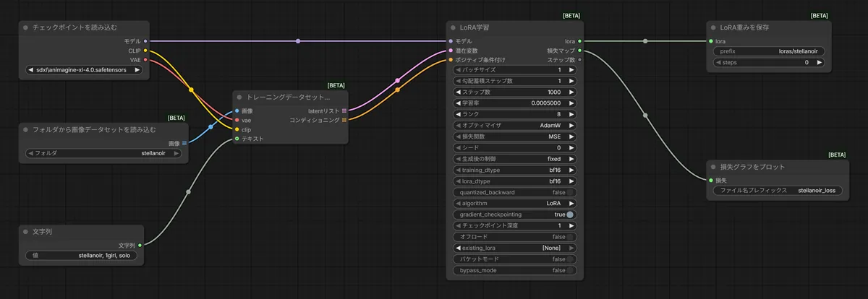The height and width of the screenshot is (299, 868).
Task: Click the lora output socket on LoRA学習
Action: [x=579, y=41]
